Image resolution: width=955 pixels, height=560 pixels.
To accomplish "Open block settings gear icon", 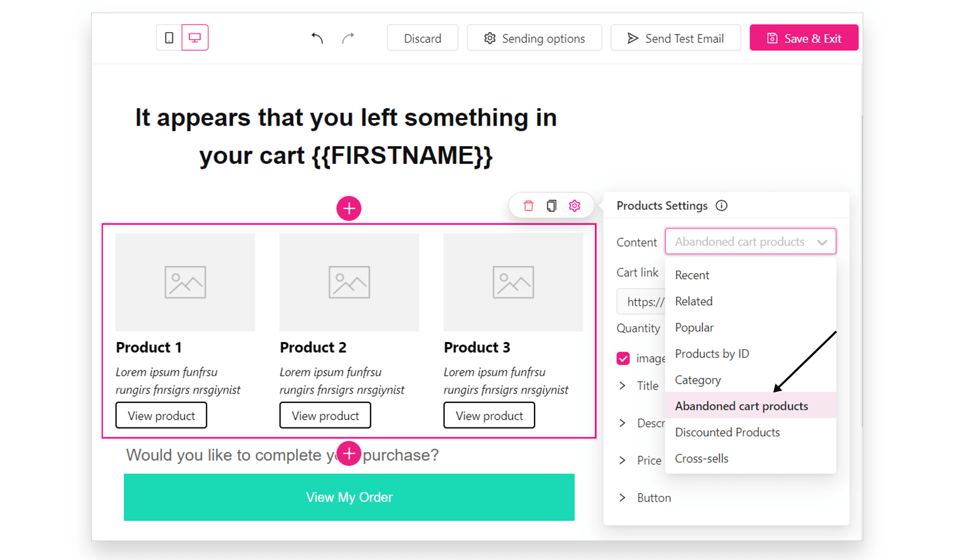I will [x=574, y=206].
